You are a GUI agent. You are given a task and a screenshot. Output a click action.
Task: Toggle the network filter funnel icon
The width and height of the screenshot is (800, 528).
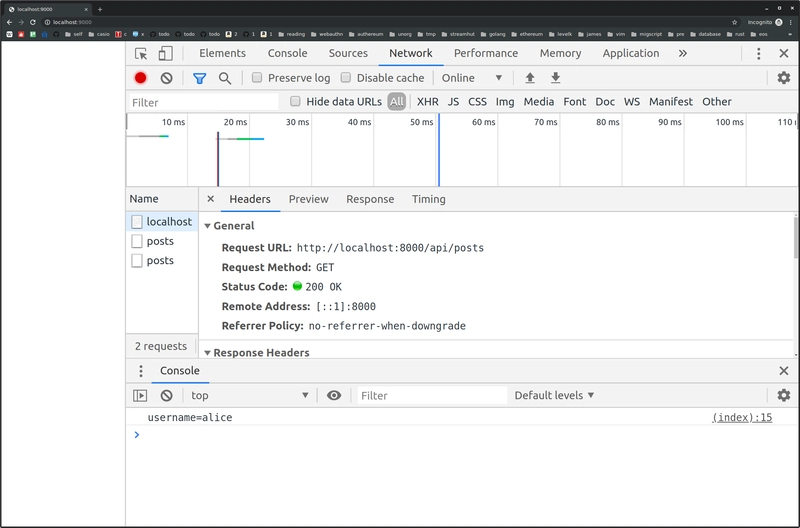[x=199, y=78]
